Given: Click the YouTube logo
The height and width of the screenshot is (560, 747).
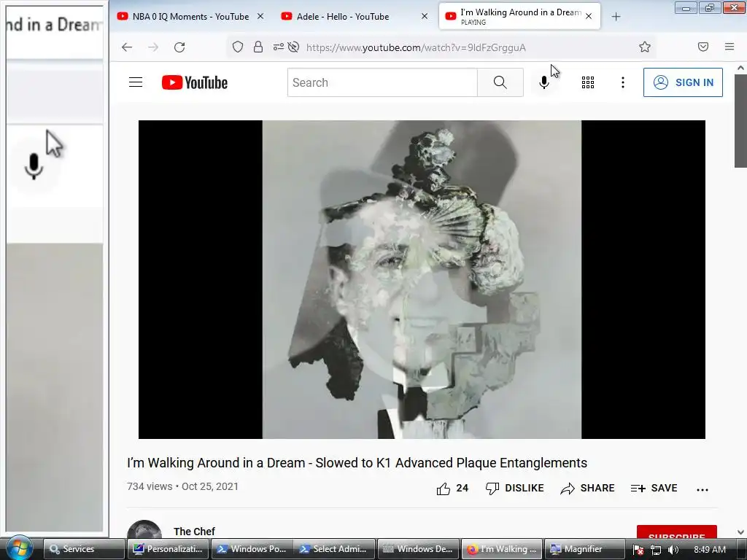Looking at the screenshot, I should click(194, 82).
